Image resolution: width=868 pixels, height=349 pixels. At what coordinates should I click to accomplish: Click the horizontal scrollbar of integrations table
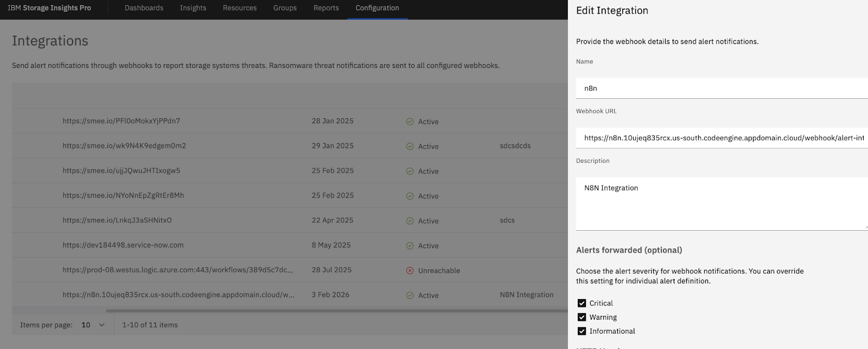[x=336, y=311]
